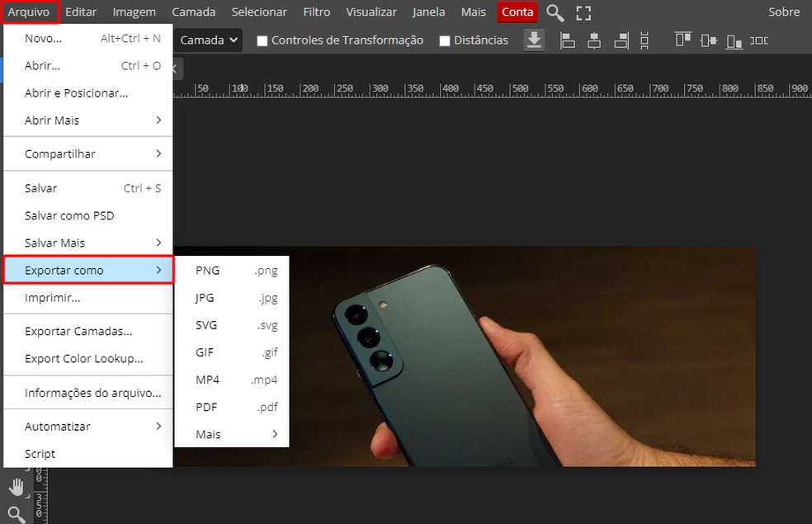Enable Controles de Transformação checkbox

coord(262,40)
